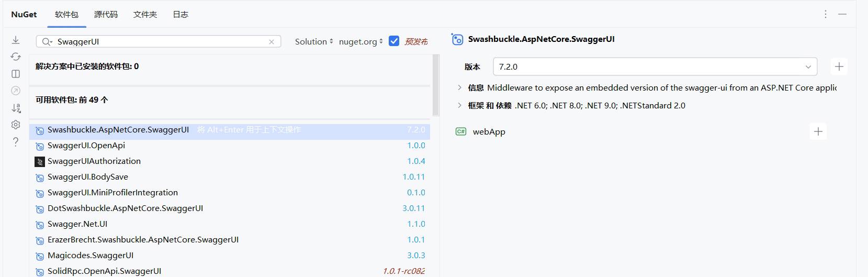Select DotSwashbuckle.AspNetCore.SwaggerUI package row
The image size is (868, 277).
click(x=230, y=208)
